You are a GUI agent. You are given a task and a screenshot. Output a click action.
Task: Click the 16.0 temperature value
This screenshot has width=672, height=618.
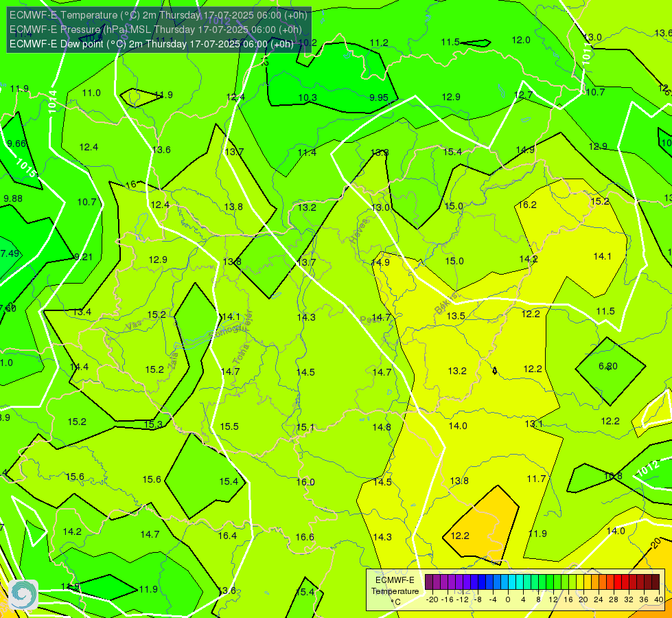click(x=305, y=482)
